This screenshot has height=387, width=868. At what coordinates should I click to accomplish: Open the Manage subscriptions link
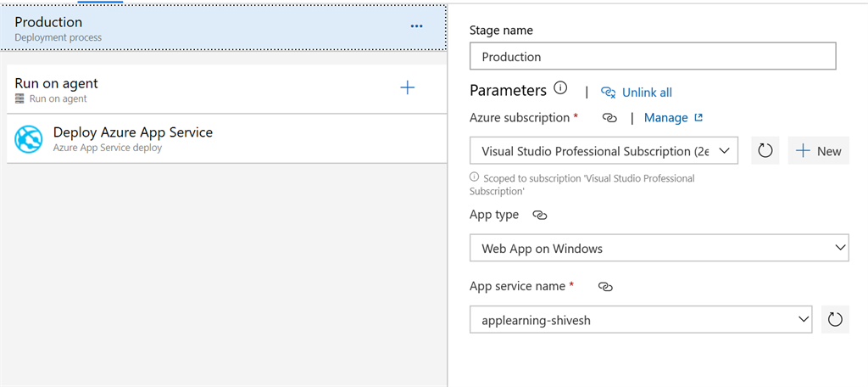coord(673,118)
